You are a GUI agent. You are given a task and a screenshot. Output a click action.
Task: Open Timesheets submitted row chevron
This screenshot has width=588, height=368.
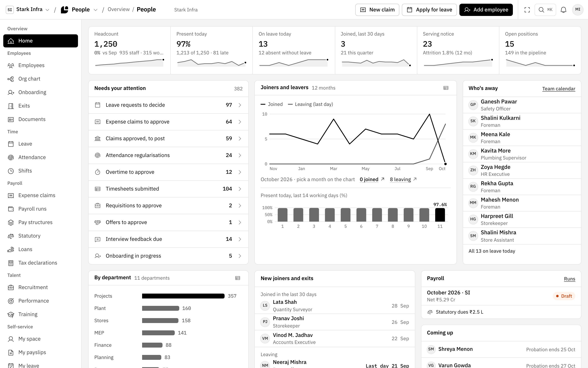240,189
